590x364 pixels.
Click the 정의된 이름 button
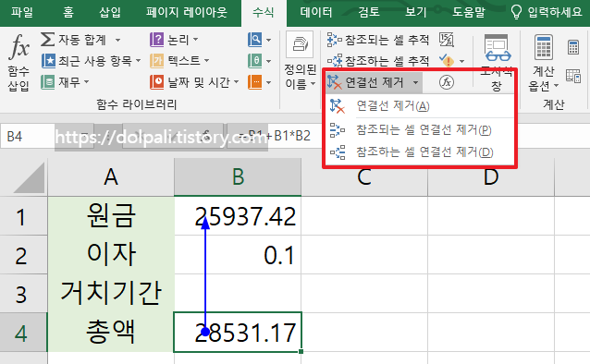300,62
